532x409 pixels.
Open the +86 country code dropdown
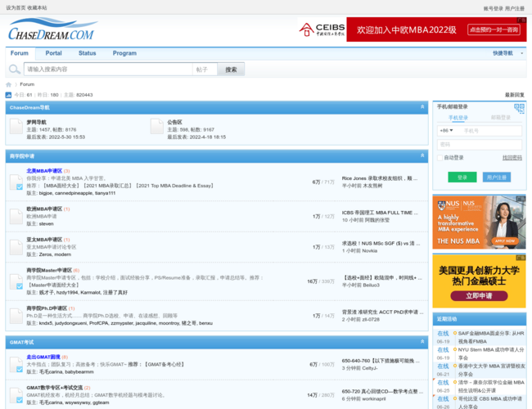click(446, 130)
